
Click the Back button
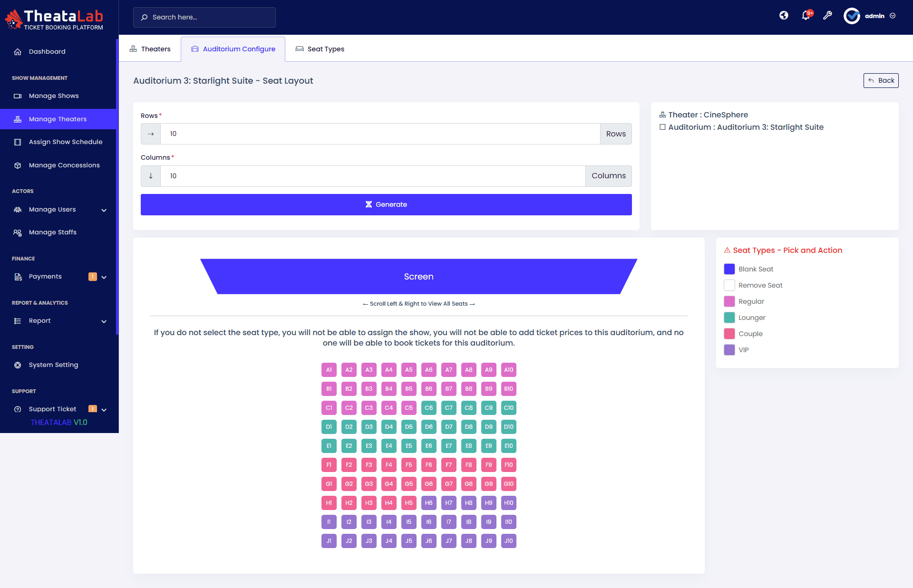pyautogui.click(x=881, y=80)
